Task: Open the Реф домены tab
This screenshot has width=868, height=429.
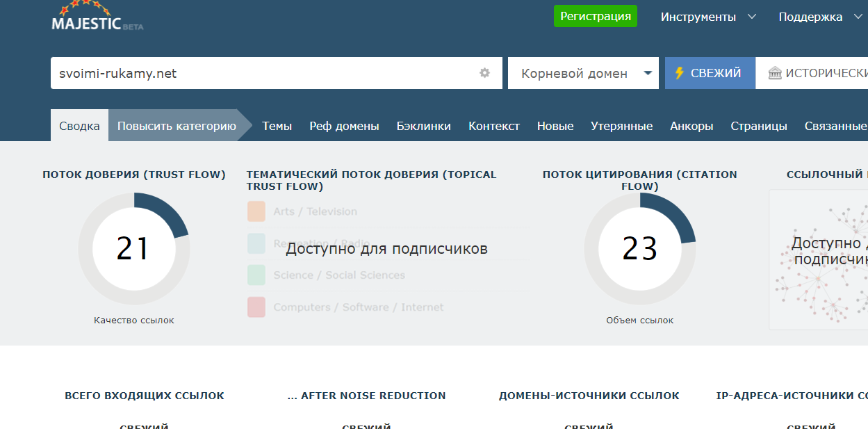Action: coord(344,126)
